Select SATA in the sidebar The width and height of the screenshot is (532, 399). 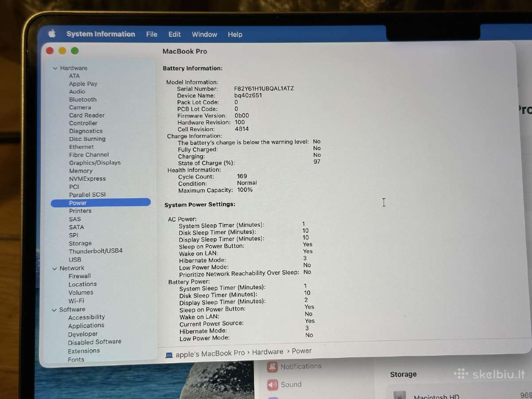(x=76, y=227)
